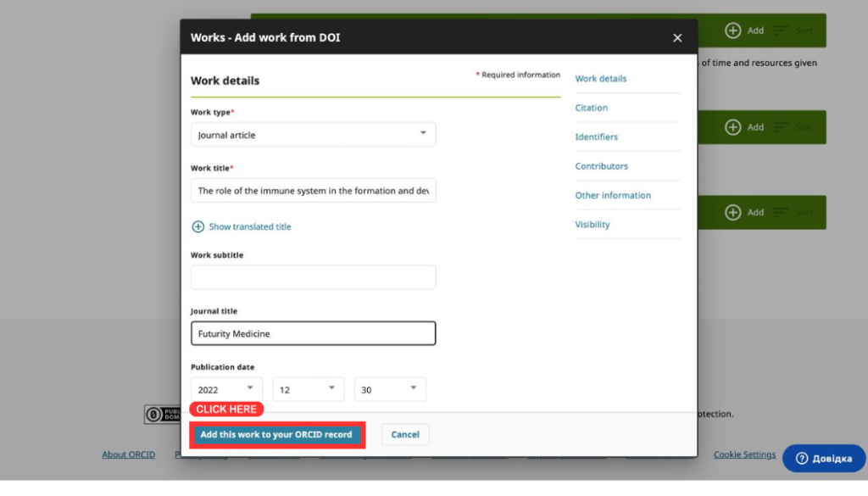868x496 pixels.
Task: Open the publication month dropdown showing 12
Action: (309, 389)
